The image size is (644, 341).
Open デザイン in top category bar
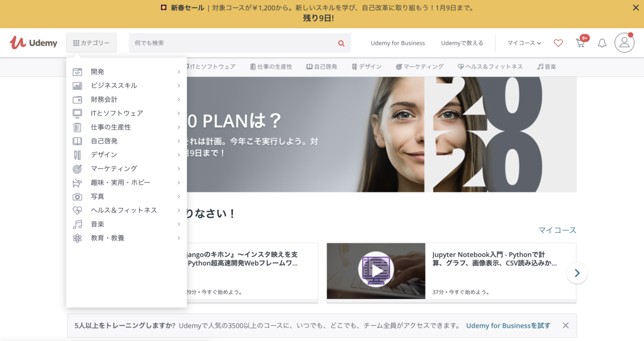[x=367, y=67]
